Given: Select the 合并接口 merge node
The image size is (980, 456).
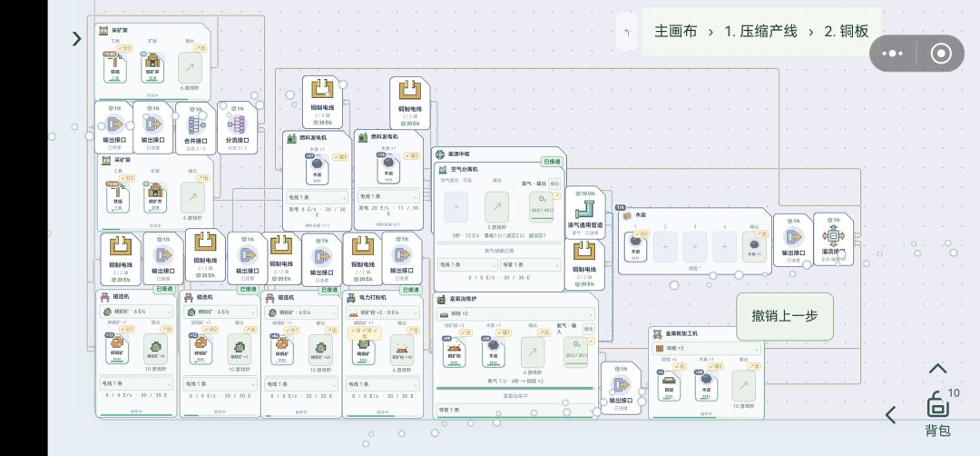Looking at the screenshot, I should click(x=196, y=127).
